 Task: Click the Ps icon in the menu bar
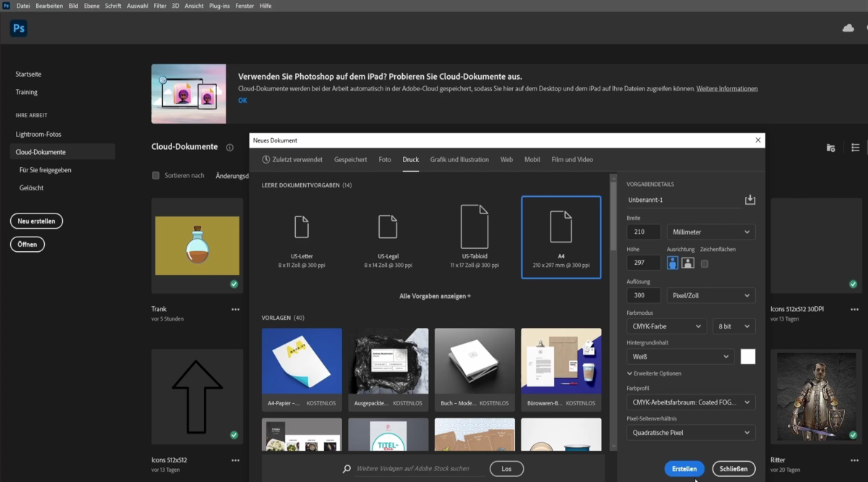coord(7,5)
